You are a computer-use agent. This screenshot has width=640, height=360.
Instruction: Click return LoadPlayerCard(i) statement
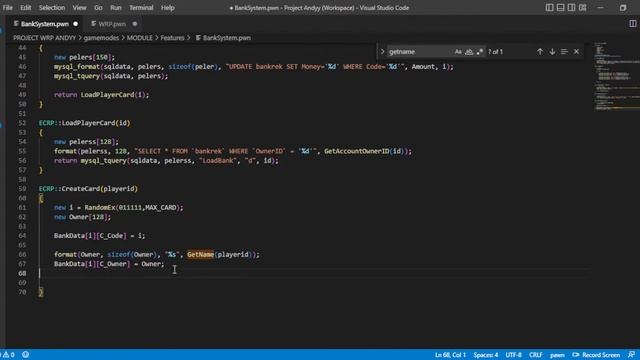[102, 95]
